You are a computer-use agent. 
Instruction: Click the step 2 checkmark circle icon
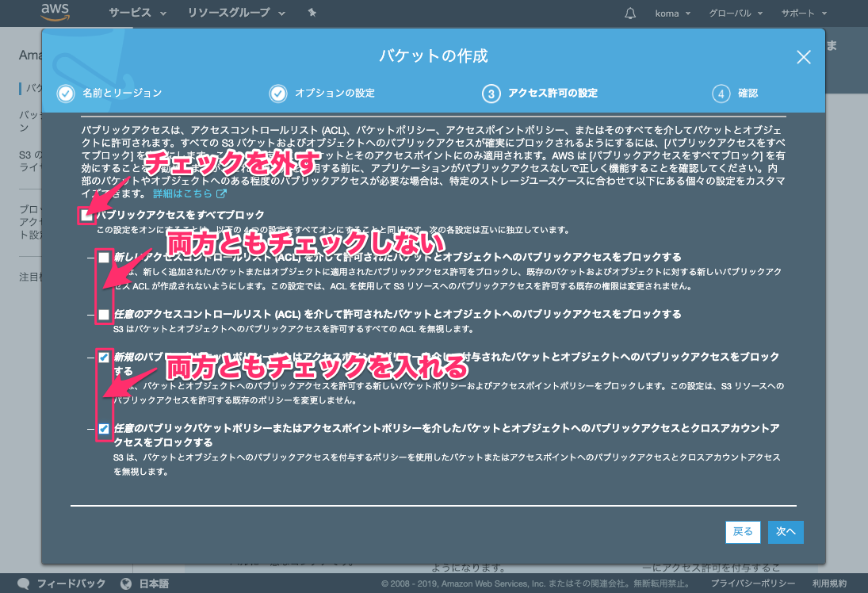pyautogui.click(x=277, y=94)
